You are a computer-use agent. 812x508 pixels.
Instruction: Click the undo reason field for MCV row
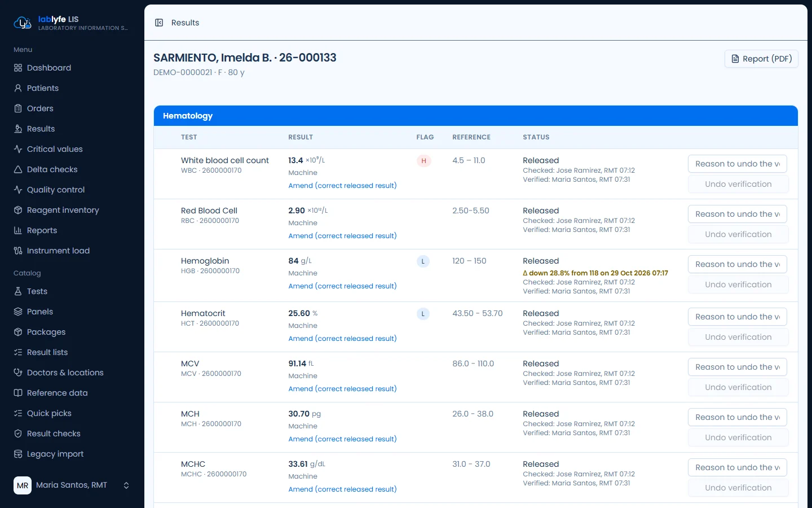tap(738, 367)
